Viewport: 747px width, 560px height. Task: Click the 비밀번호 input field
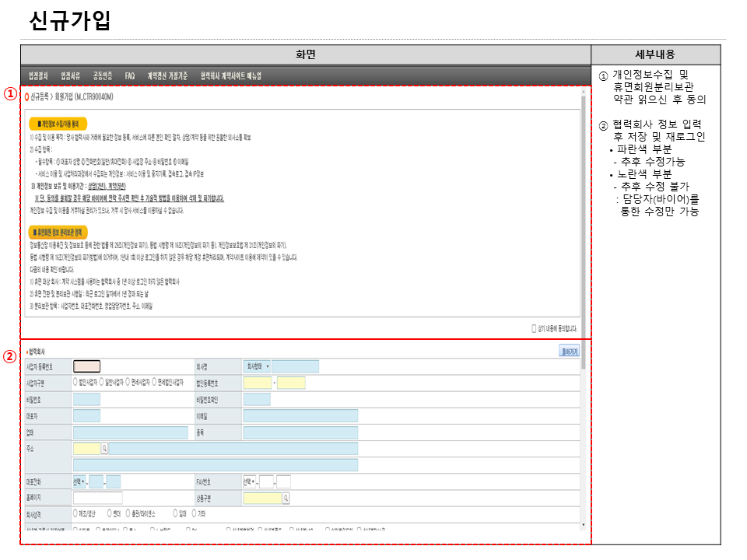click(x=86, y=400)
